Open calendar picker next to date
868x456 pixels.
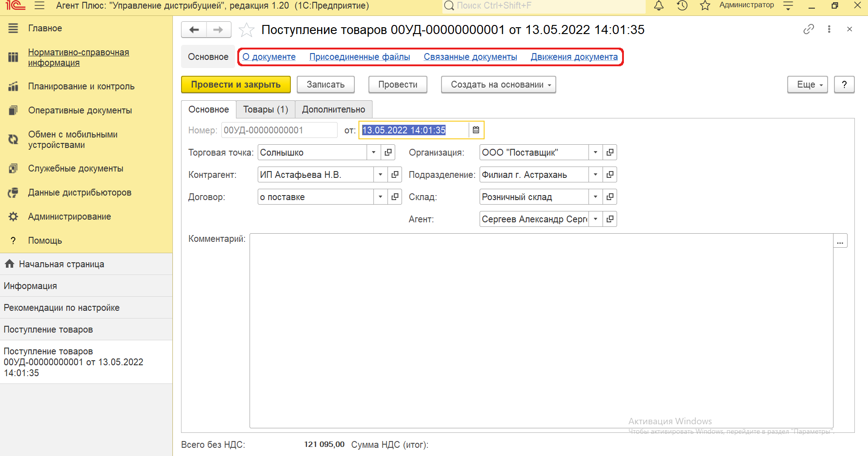tap(476, 130)
